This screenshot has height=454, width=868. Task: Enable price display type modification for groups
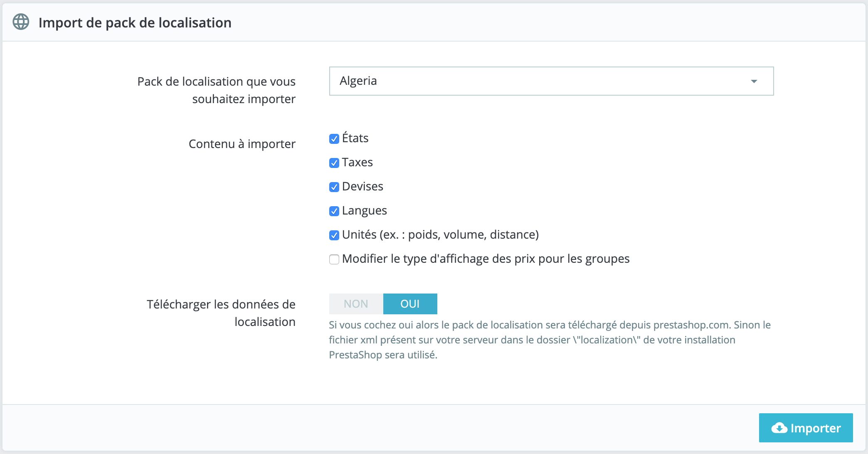click(x=334, y=259)
